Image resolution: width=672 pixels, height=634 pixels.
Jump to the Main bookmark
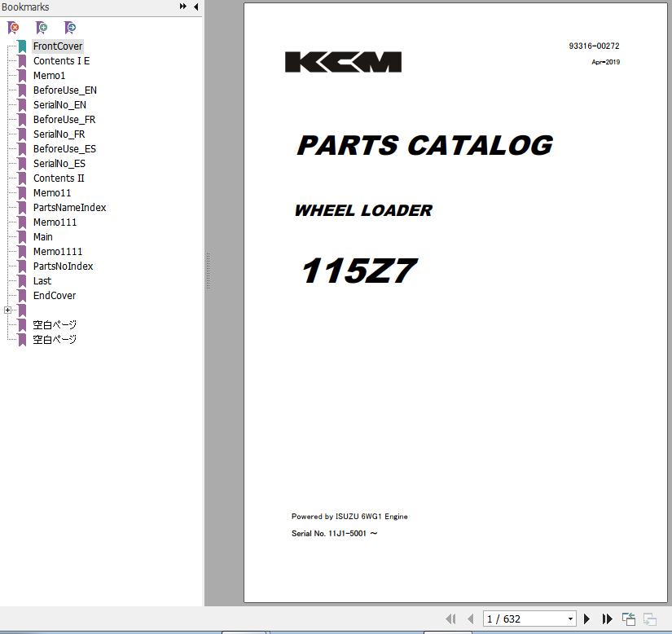[43, 236]
